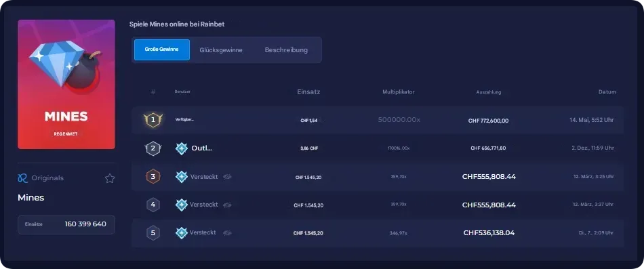The image size is (644, 269).
Task: Click the diamond avatar in rank 4 row
Action: pos(182,205)
